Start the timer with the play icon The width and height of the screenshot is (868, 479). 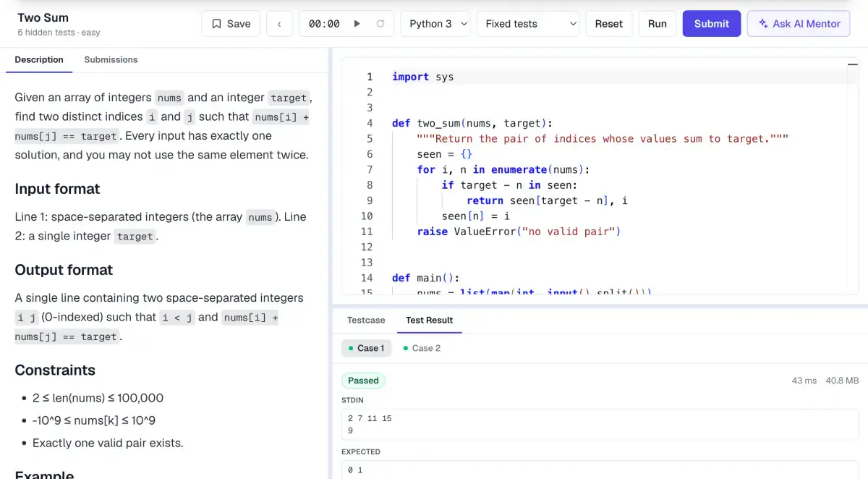357,24
